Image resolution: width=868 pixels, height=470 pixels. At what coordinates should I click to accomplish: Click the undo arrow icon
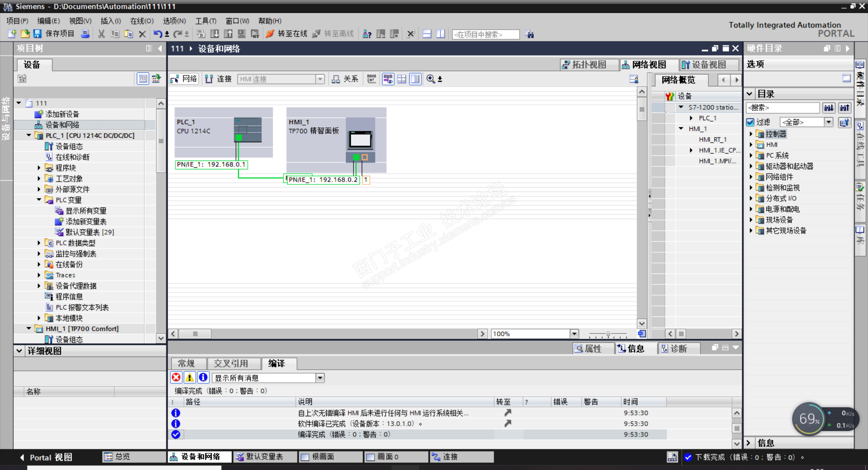click(158, 34)
